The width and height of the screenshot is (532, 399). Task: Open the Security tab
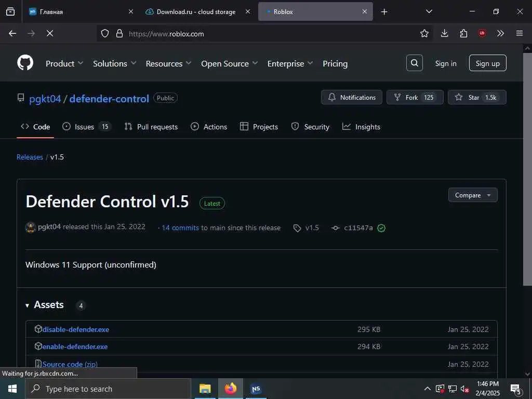(311, 127)
